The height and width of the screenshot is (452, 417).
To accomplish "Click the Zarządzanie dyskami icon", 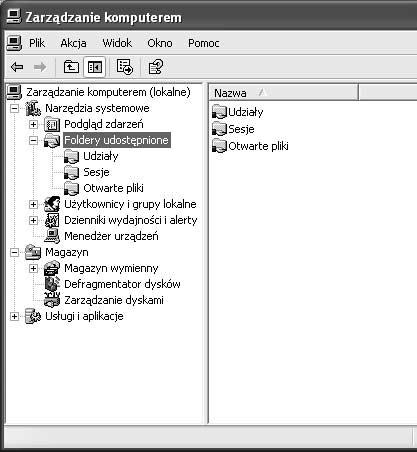I will tap(52, 300).
